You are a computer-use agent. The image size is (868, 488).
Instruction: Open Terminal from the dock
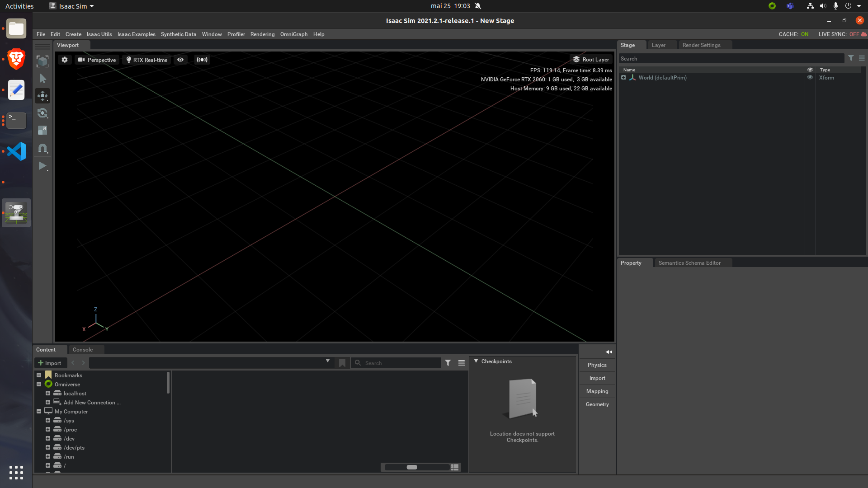click(16, 121)
